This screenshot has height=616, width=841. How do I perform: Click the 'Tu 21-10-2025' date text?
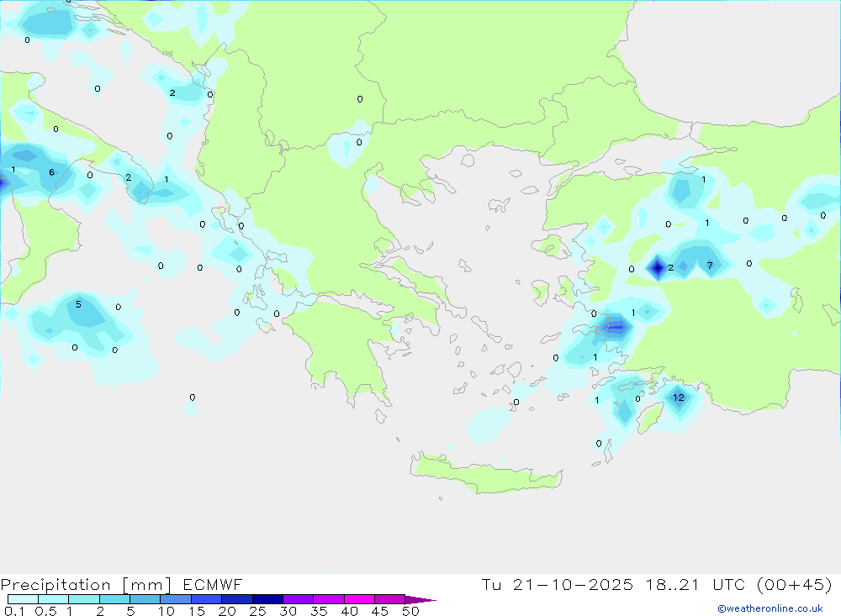pos(557,584)
